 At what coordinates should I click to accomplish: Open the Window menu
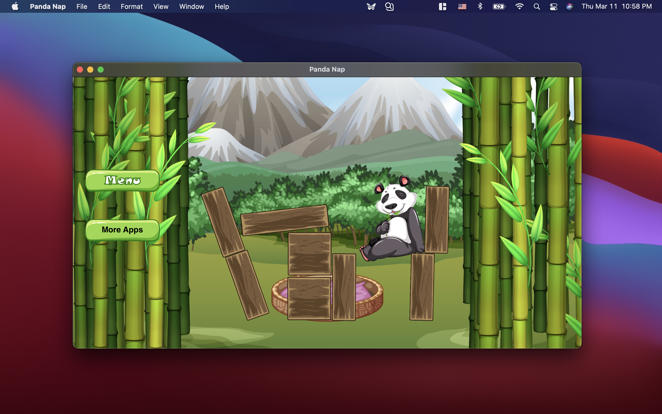(192, 6)
